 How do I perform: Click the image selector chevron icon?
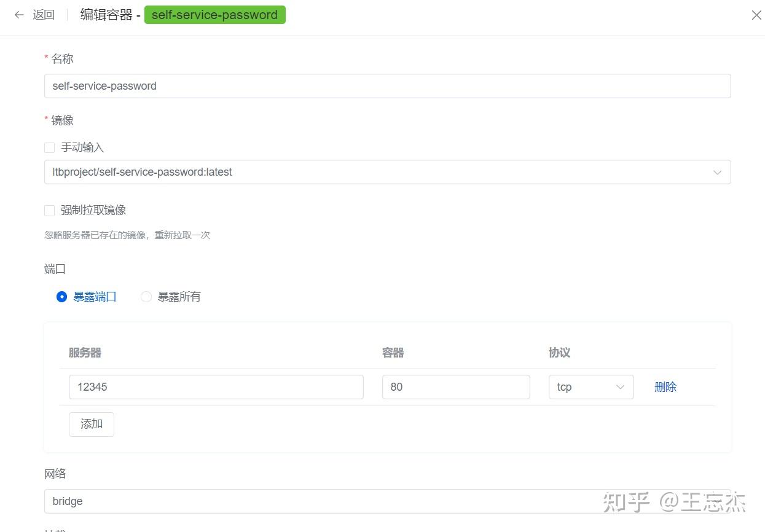coord(717,172)
